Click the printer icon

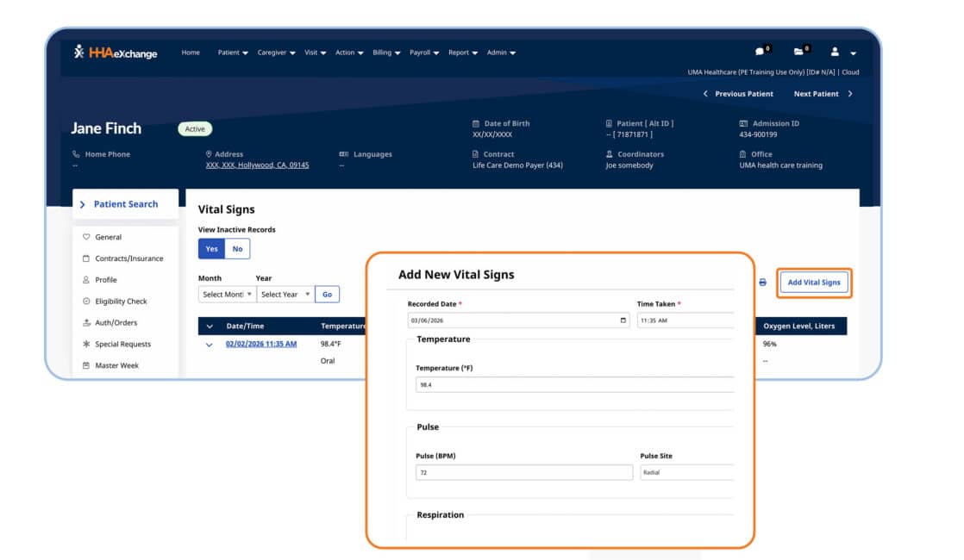coord(762,283)
